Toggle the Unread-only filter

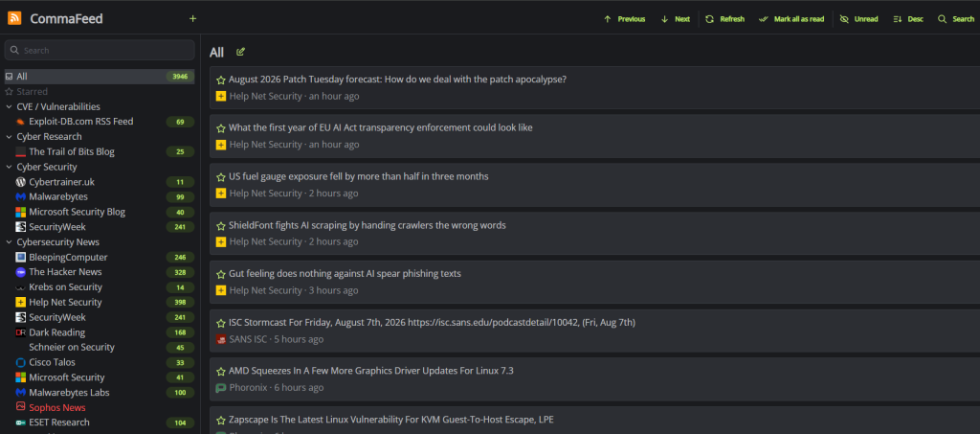point(858,19)
